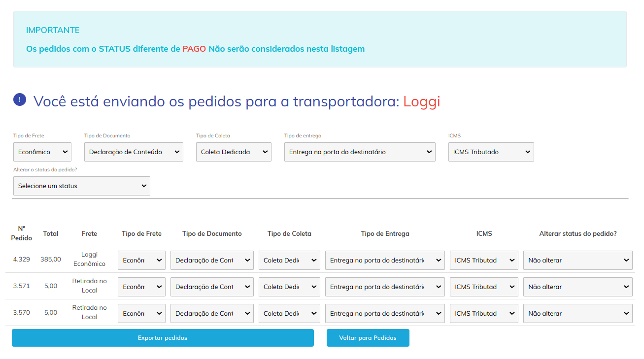Open the top Tipo de entrega dropdown
The image size is (644, 359).
pos(360,152)
